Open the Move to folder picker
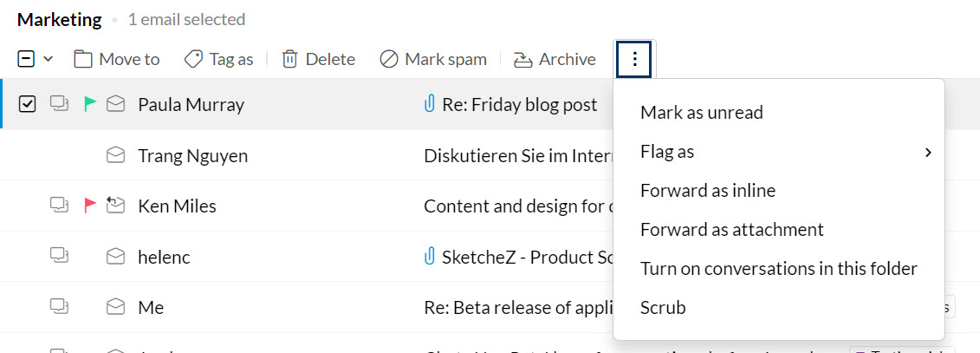Viewport: 980px width, 353px height. point(117,59)
